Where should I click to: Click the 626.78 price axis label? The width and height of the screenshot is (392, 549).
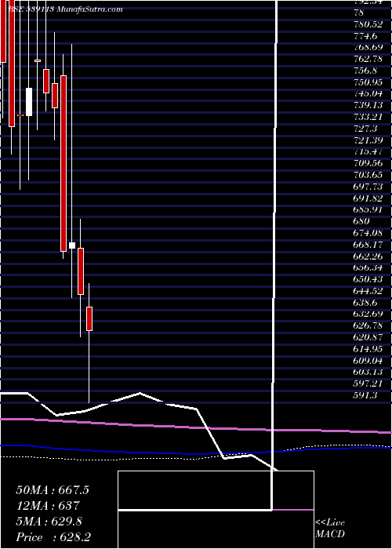pyautogui.click(x=368, y=325)
